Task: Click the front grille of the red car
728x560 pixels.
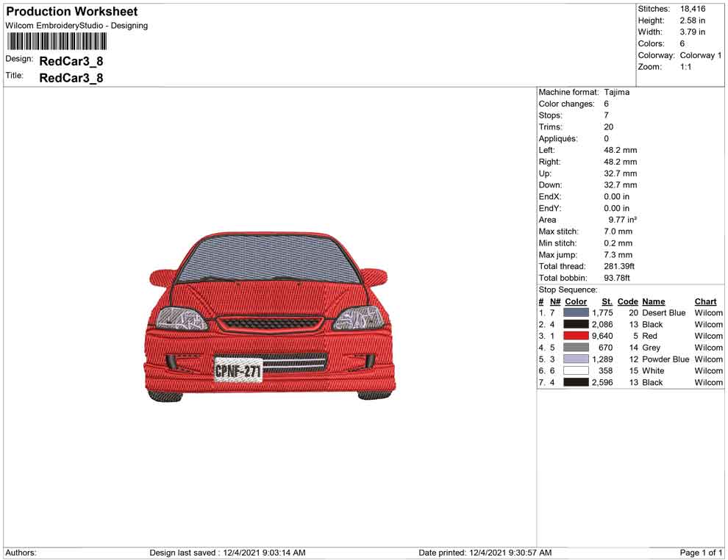Action: coord(270,323)
